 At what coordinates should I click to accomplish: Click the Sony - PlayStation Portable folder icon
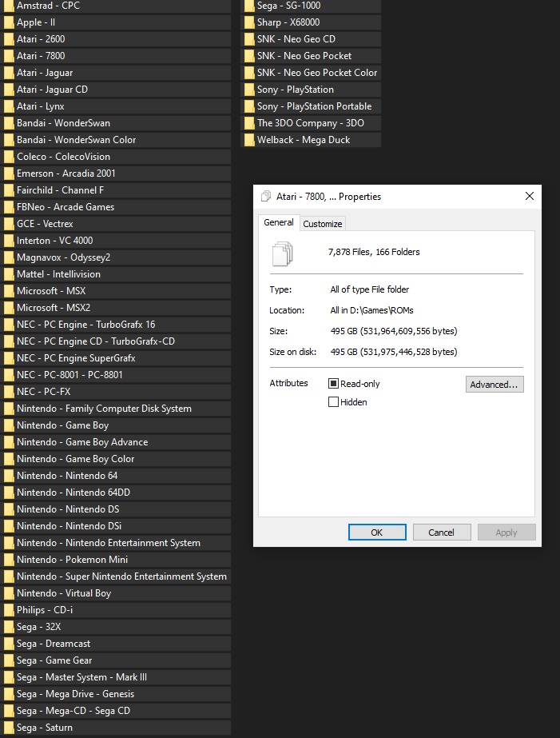pyautogui.click(x=249, y=106)
